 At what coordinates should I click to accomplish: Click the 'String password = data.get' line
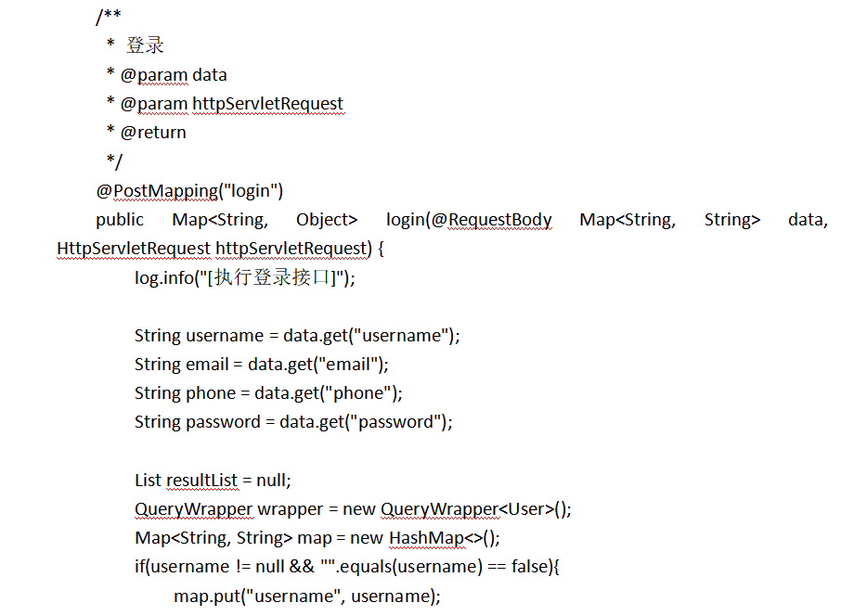[293, 422]
